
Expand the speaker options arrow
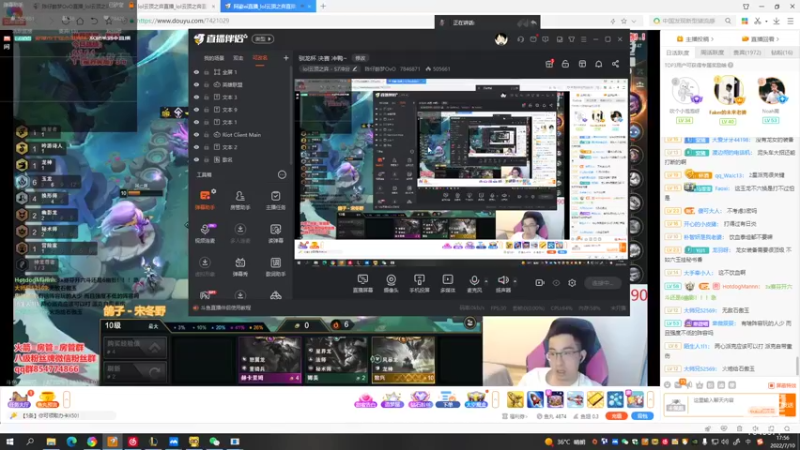point(515,281)
